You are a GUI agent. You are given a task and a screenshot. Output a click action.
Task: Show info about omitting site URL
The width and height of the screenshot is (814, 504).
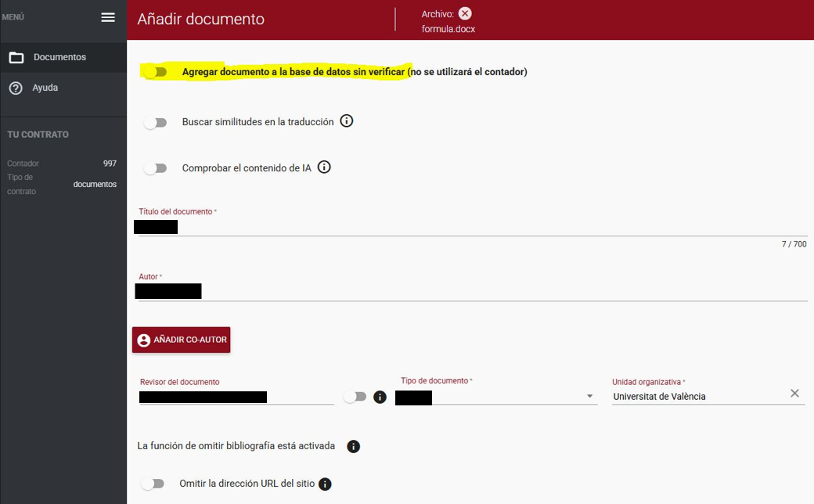tap(325, 484)
